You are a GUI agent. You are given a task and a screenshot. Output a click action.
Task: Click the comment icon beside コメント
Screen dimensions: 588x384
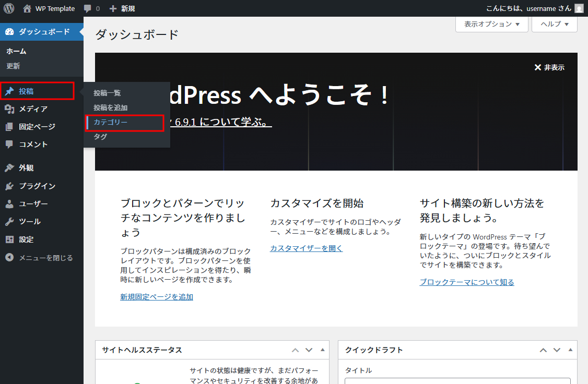(9, 144)
